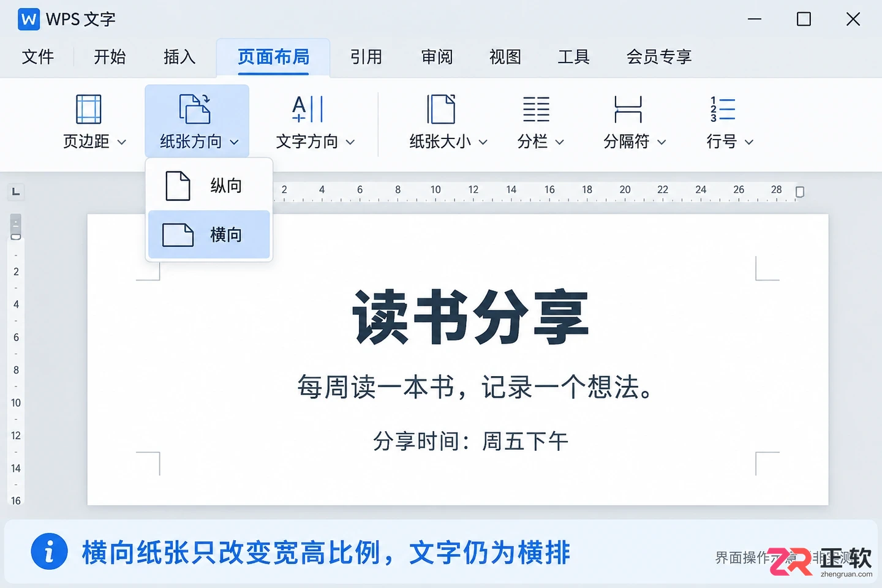
Task: Click the portrait page icon beside 纵向
Action: [178, 186]
